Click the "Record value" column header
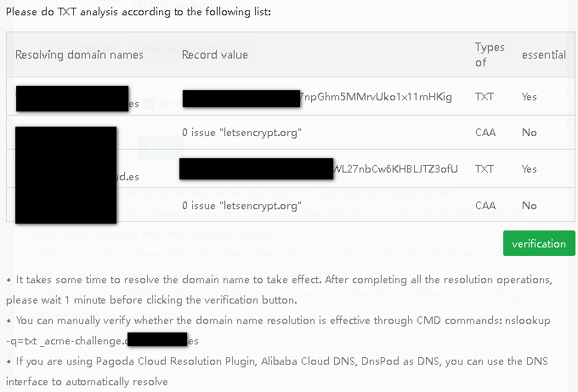 click(x=215, y=54)
